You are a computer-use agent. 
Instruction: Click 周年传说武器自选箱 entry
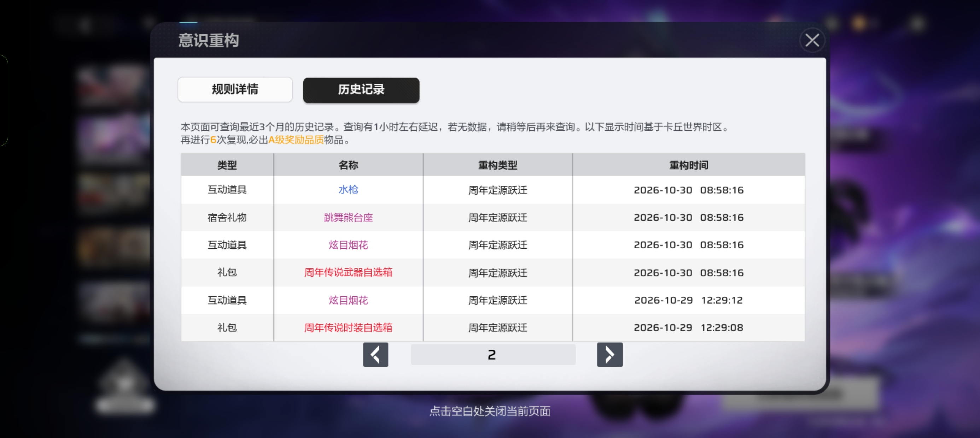[348, 272]
